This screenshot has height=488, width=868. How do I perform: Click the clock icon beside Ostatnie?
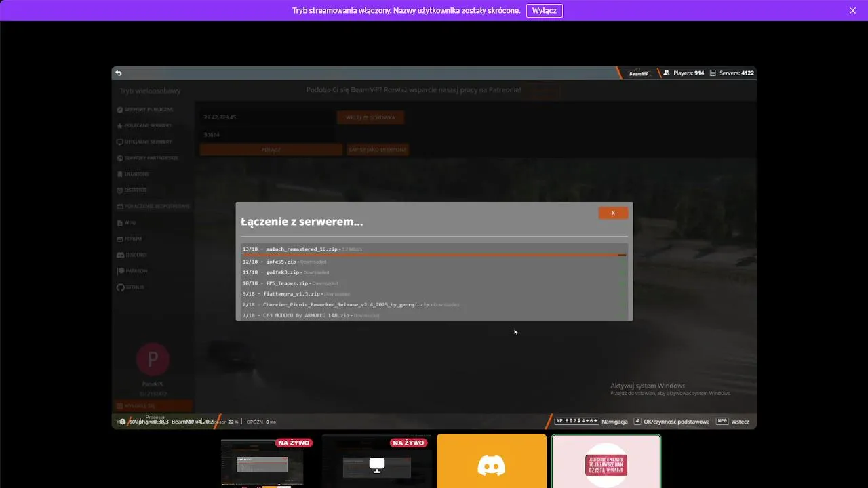tap(120, 190)
